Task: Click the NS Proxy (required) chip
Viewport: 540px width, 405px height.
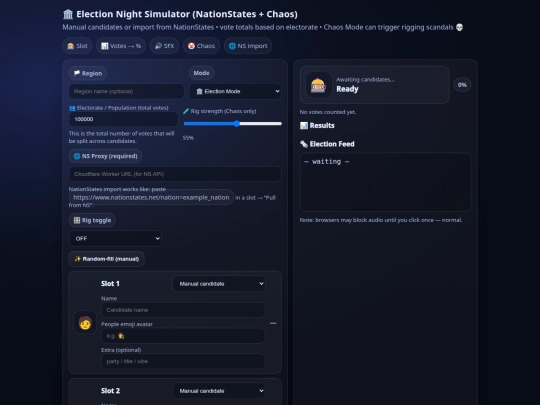Action: [105, 156]
